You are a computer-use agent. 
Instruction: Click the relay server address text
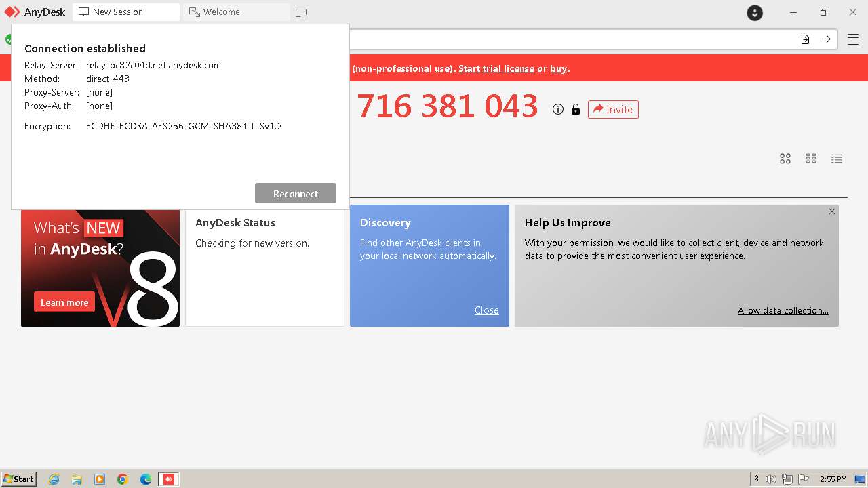click(x=153, y=65)
